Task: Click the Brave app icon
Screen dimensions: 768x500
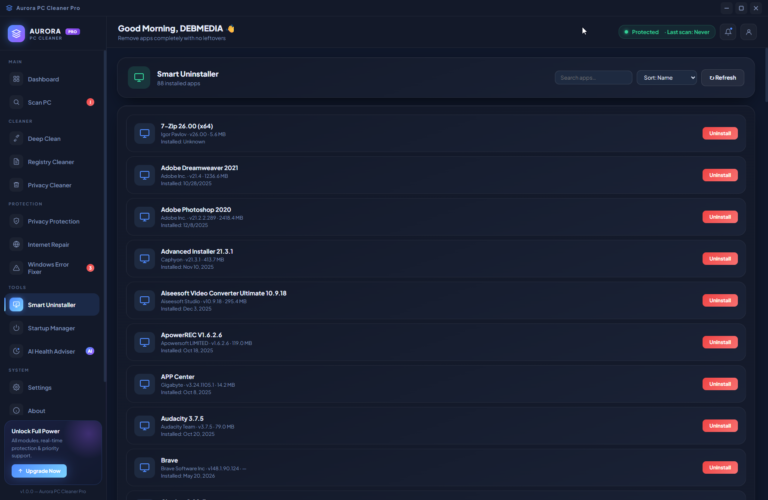Action: pyautogui.click(x=144, y=468)
